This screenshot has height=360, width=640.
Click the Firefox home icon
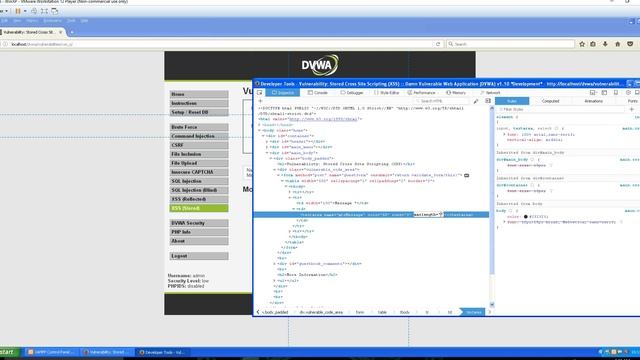[x=618, y=44]
